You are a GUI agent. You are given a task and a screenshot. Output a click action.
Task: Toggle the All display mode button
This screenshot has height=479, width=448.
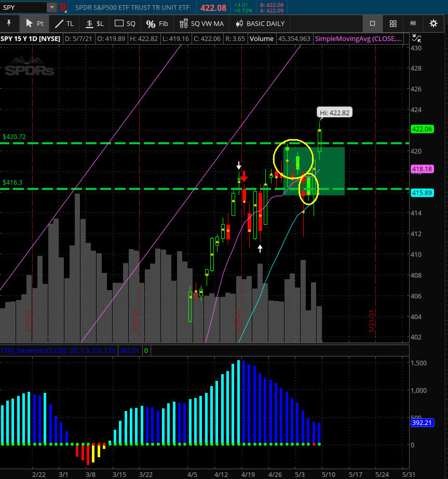413,23
